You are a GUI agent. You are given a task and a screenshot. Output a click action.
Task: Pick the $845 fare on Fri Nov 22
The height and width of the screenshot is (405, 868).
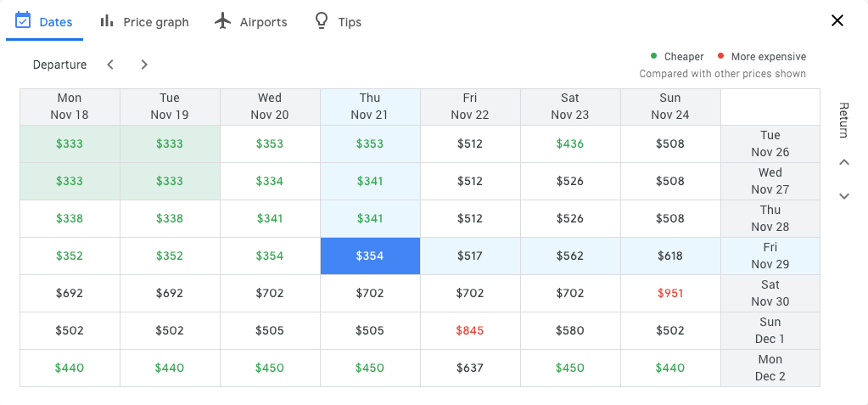coord(470,331)
